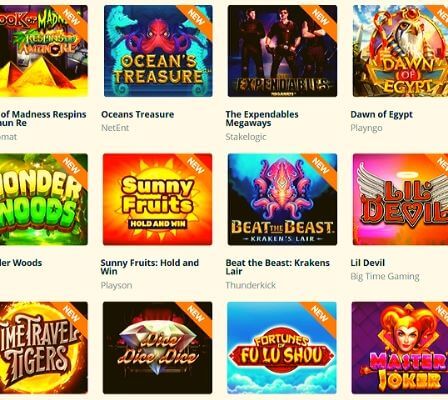The width and height of the screenshot is (448, 400).
Task: Click the NetEnt provider label
Action: tap(115, 128)
